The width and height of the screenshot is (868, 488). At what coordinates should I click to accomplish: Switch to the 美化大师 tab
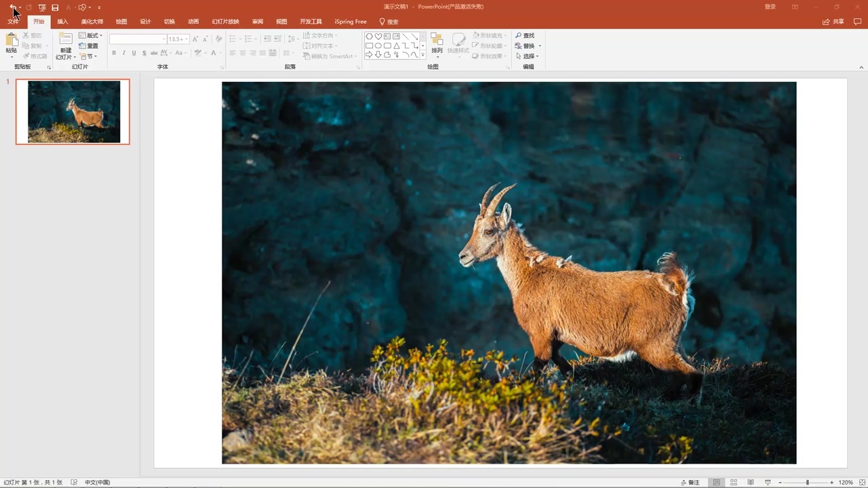click(92, 22)
